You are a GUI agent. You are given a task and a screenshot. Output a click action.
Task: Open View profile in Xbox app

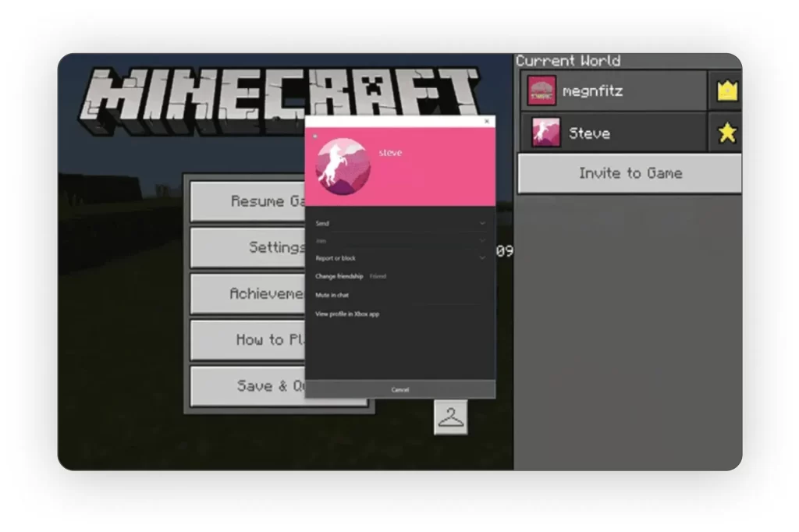coord(347,314)
